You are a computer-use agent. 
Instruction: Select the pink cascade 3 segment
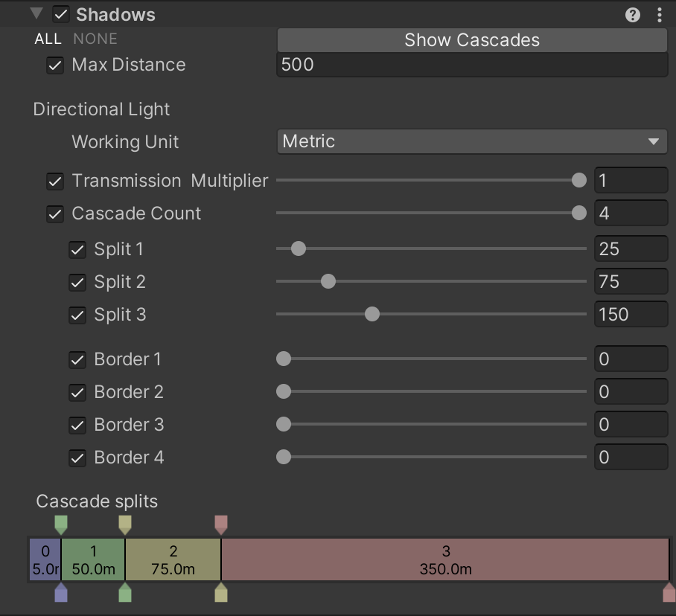[x=445, y=559]
